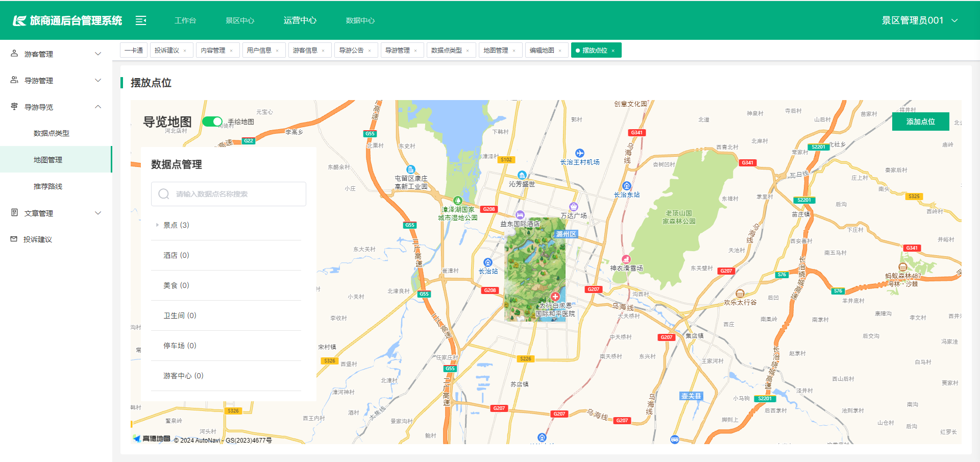Click the 长治东站 station map marker
This screenshot has width=980, height=462.
pyautogui.click(x=627, y=186)
